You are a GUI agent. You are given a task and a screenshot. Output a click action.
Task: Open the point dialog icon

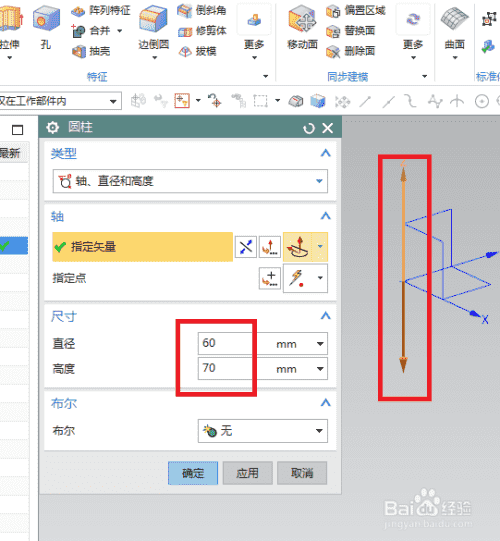[269, 278]
